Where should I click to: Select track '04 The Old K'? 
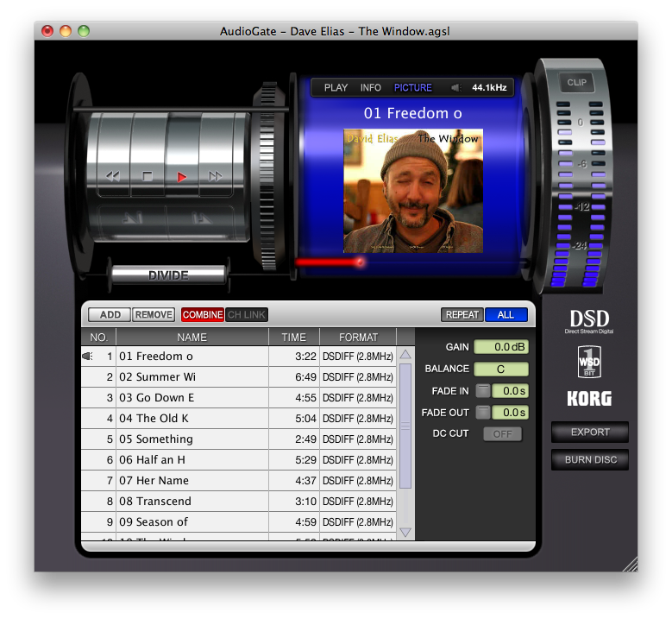point(239,418)
